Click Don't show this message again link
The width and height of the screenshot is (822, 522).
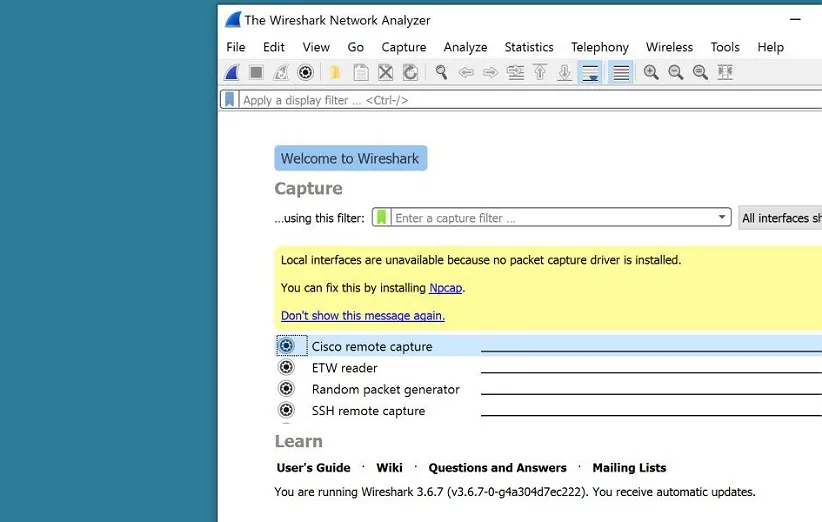tap(362, 316)
